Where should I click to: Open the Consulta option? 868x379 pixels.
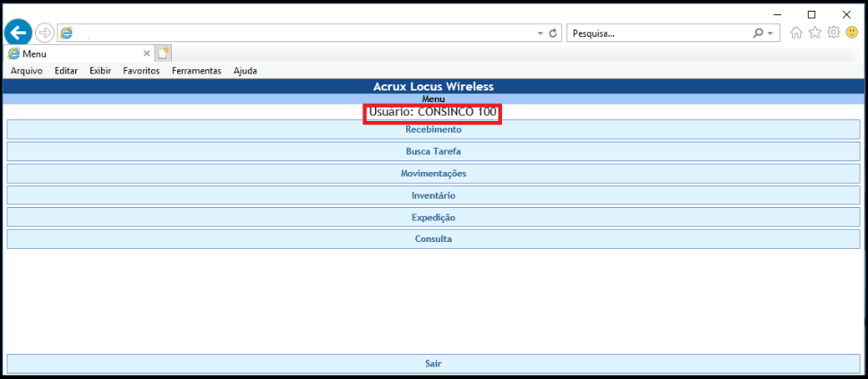click(x=433, y=239)
